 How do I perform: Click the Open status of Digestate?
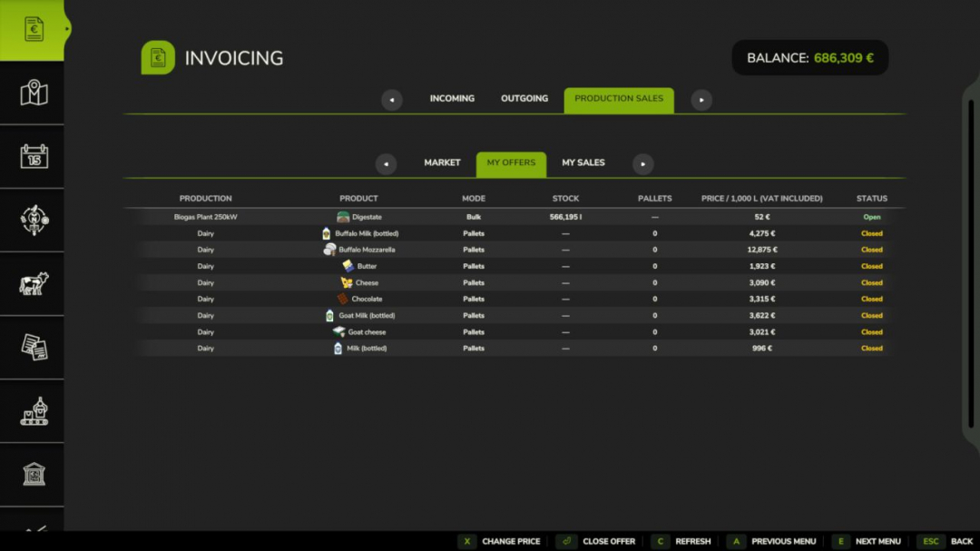click(871, 217)
